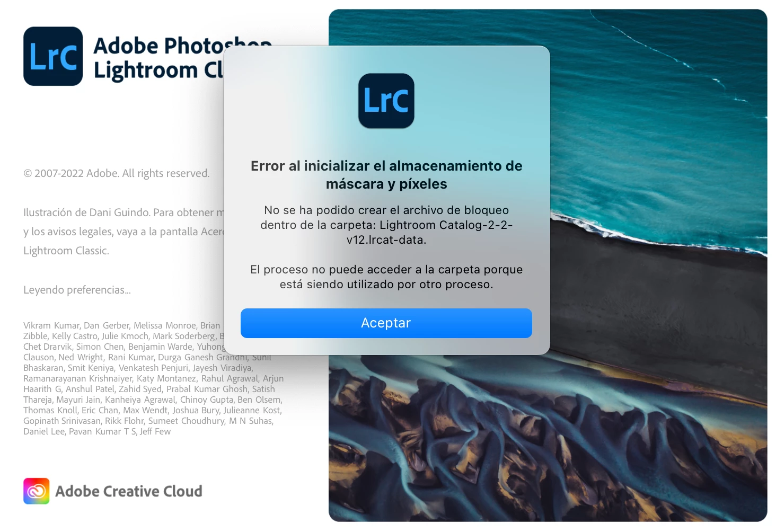Click the Aceptar button
The image size is (776, 532).
[x=386, y=323]
